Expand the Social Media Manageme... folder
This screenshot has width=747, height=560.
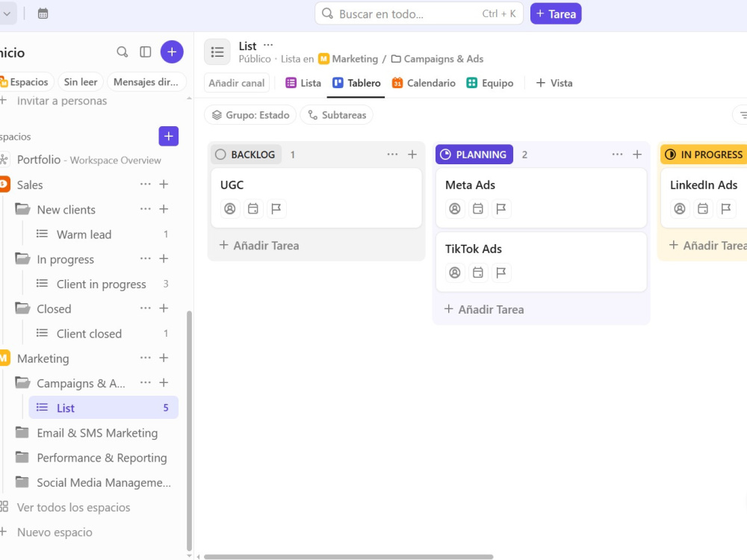pyautogui.click(x=22, y=482)
